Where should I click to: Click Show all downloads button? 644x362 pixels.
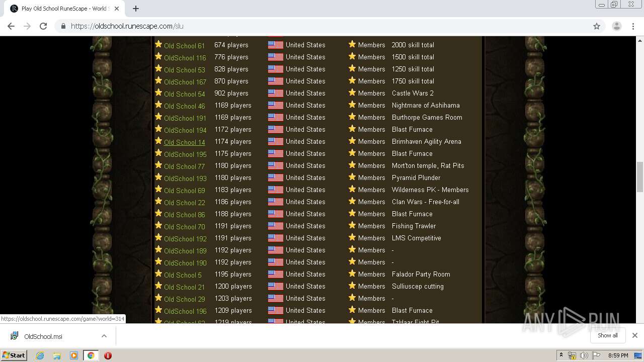[x=608, y=335]
